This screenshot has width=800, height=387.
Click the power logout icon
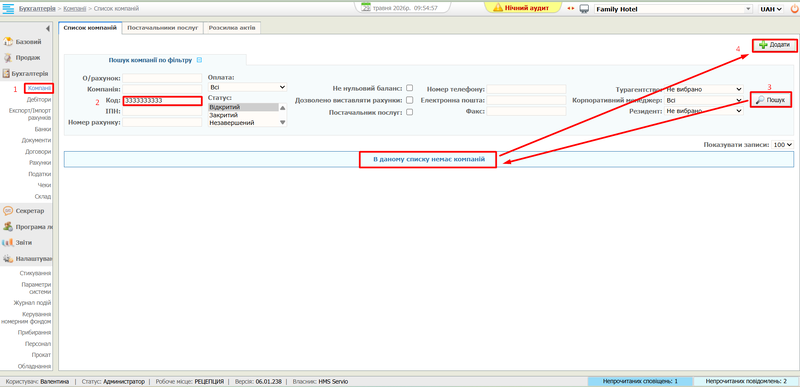point(793,9)
